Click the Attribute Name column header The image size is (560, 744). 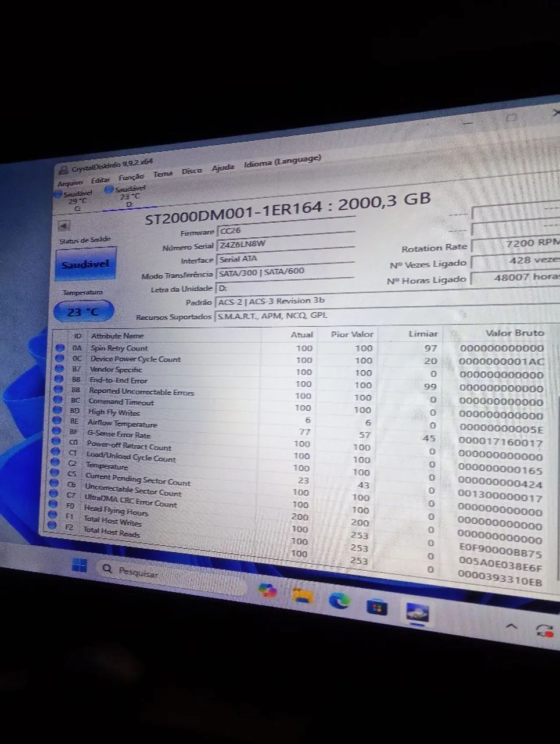point(117,336)
